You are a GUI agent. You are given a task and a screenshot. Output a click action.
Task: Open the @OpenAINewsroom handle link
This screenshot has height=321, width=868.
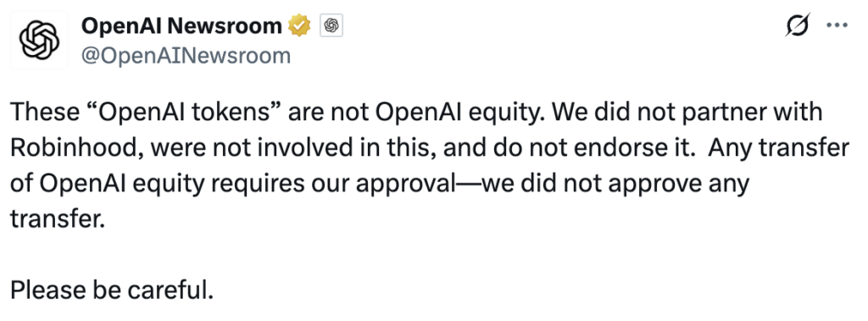pyautogui.click(x=186, y=55)
